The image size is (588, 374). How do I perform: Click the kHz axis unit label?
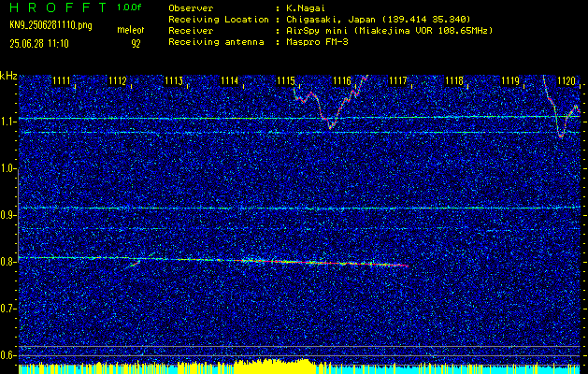(8, 76)
